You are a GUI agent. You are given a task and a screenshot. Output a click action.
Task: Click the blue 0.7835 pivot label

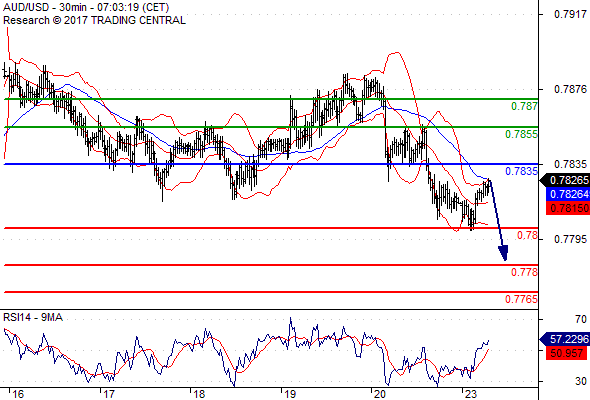click(521, 172)
